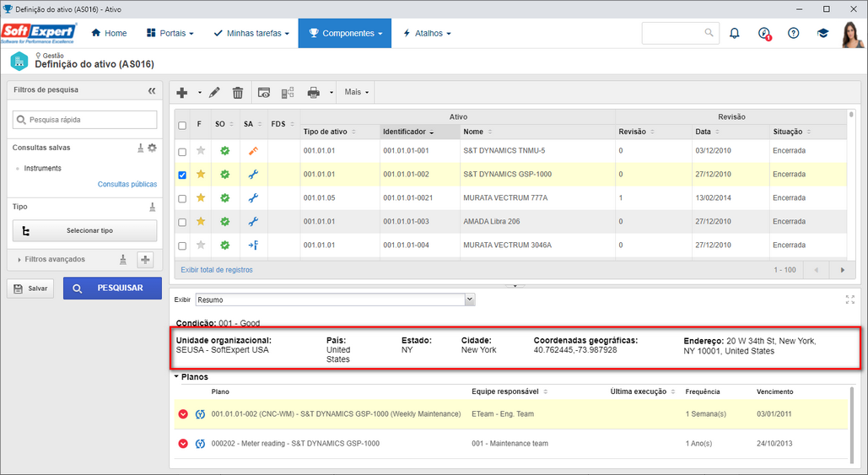
Task: Open the dropdown arrow next to the printer
Action: (331, 93)
